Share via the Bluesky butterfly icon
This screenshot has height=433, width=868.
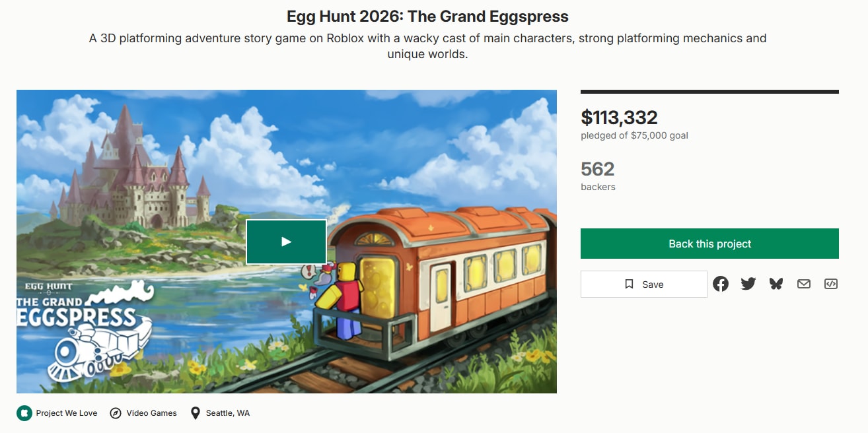click(x=776, y=284)
